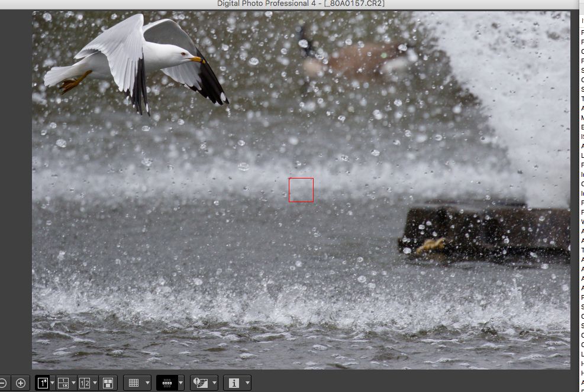584x392 pixels.
Task: Select the split-screen comparison view icon
Action: pyautogui.click(x=62, y=383)
